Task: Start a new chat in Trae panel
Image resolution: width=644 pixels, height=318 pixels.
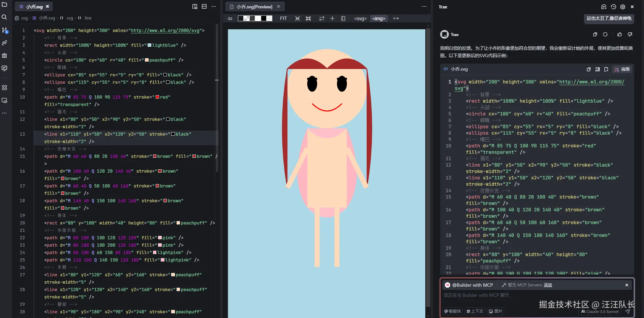Action: click(604, 7)
